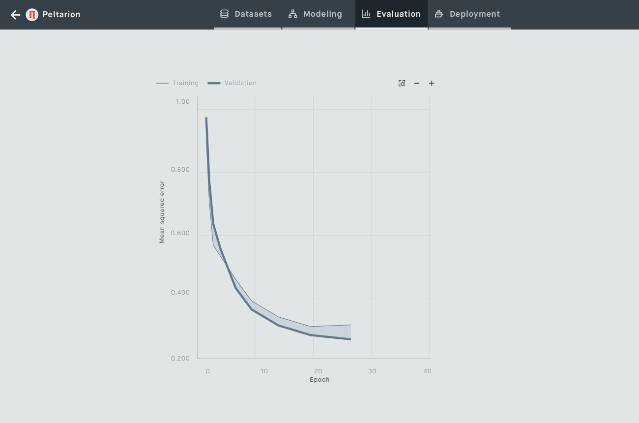Image resolution: width=639 pixels, height=423 pixels.
Task: Click the Peltarion brand name
Action: click(x=61, y=15)
